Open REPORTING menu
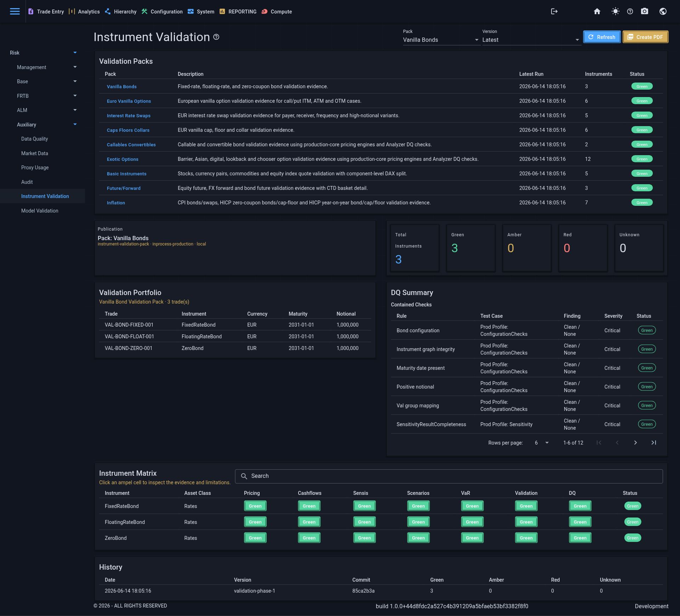Image resolution: width=680 pixels, height=616 pixels. (238, 11)
